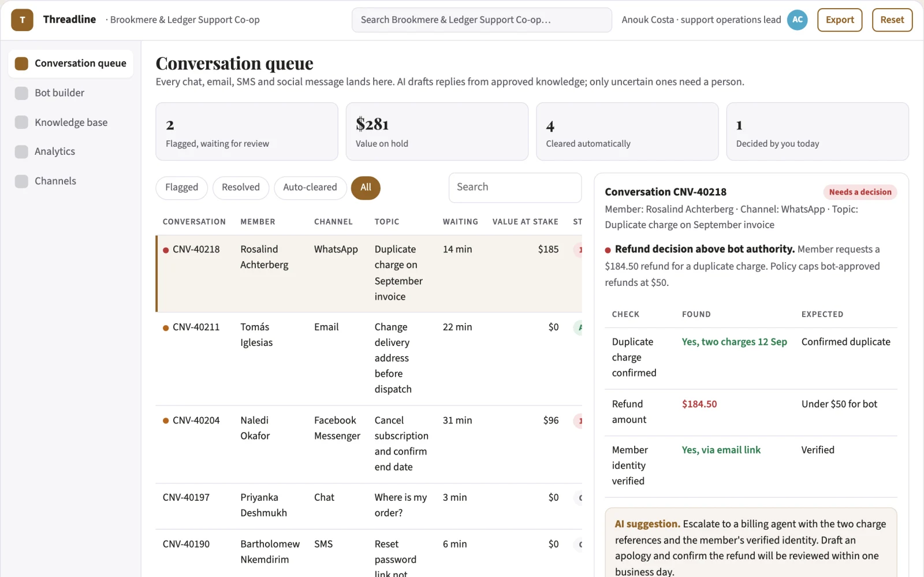Screen dimensions: 924x577
Task: Select conversation CNV-40218
Action: pyautogui.click(x=369, y=273)
